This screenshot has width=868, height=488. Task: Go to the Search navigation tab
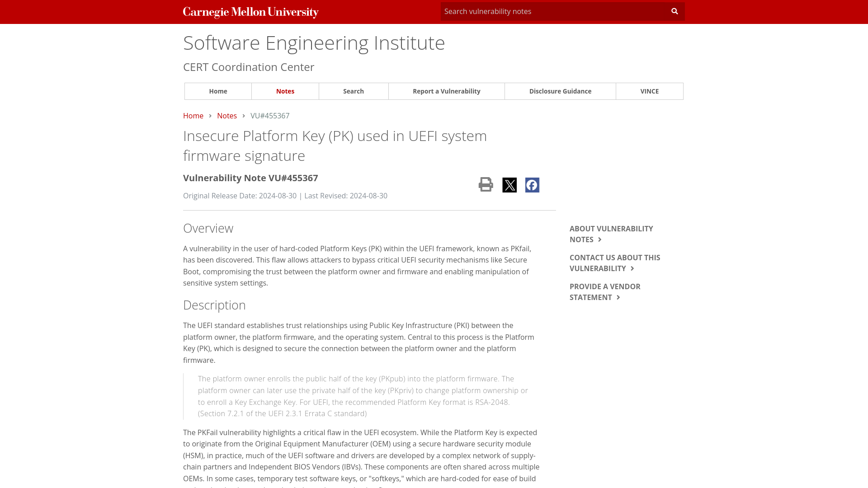(354, 91)
